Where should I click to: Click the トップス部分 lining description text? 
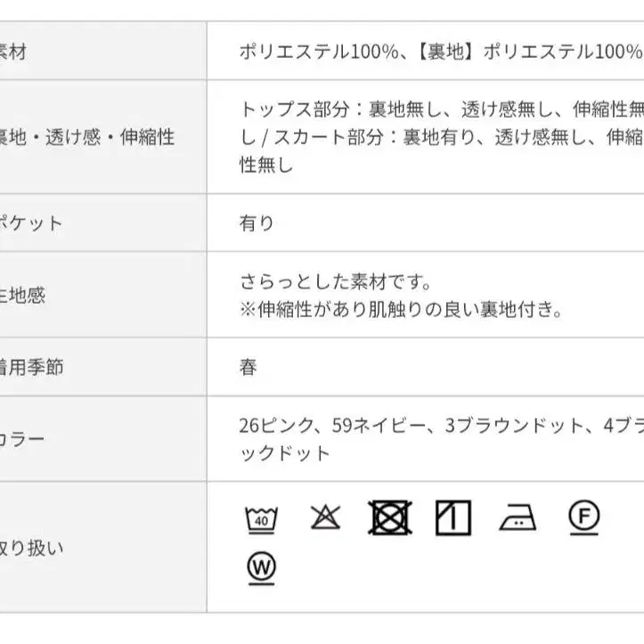442,137
